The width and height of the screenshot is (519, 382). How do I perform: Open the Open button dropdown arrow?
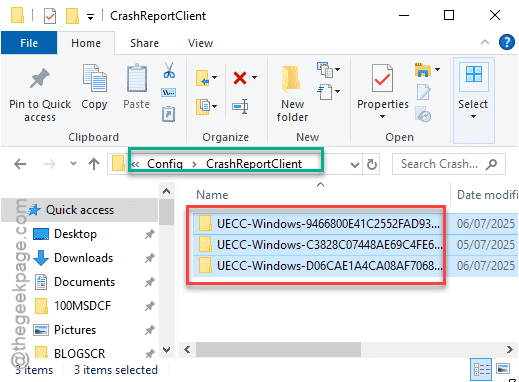[x=437, y=69]
